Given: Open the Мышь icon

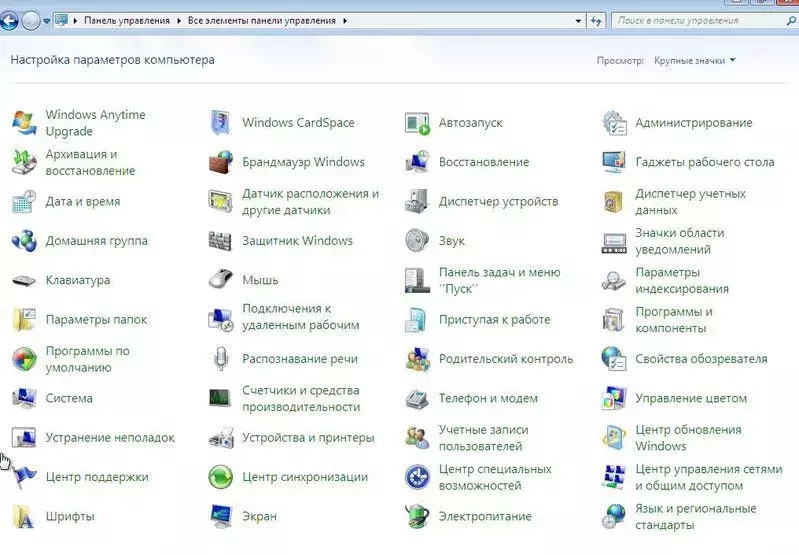Looking at the screenshot, I should [221, 279].
